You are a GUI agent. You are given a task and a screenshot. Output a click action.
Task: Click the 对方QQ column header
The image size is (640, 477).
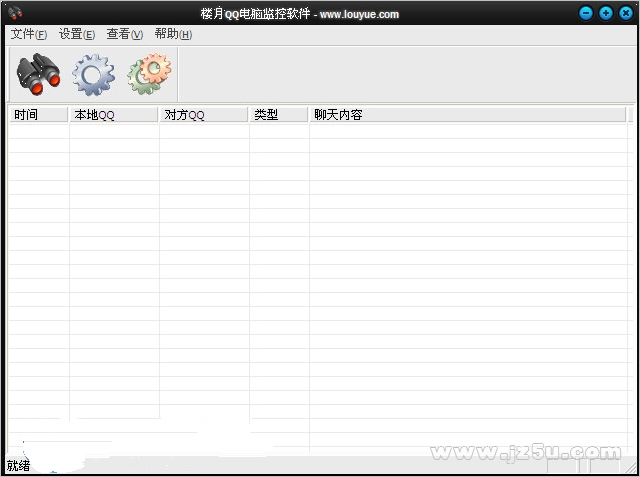pos(203,115)
